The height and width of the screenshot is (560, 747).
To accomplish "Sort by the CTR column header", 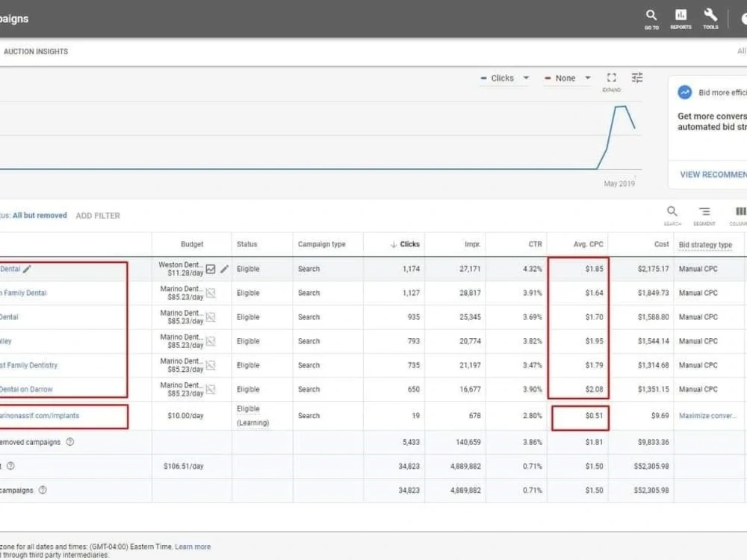I will click(x=535, y=244).
